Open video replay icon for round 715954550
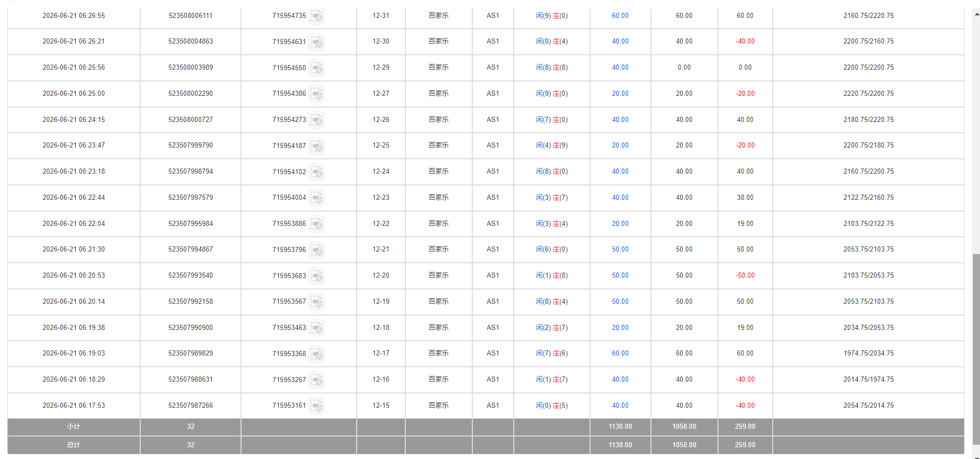The image size is (980, 459). click(x=317, y=68)
